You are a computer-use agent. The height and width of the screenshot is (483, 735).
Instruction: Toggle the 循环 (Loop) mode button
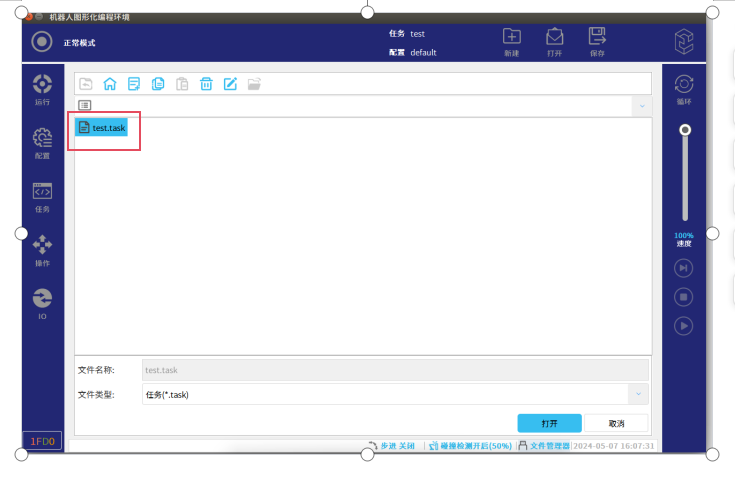coord(684,89)
